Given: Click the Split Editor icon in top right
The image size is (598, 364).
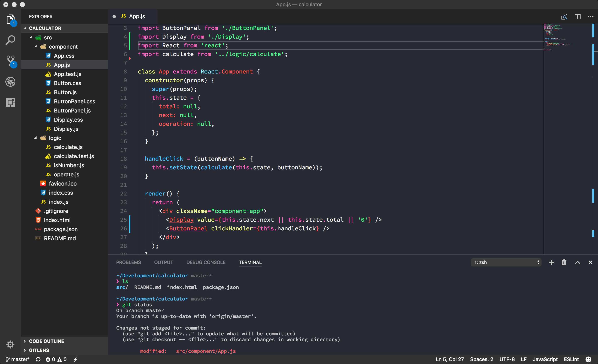Looking at the screenshot, I should (x=577, y=16).
